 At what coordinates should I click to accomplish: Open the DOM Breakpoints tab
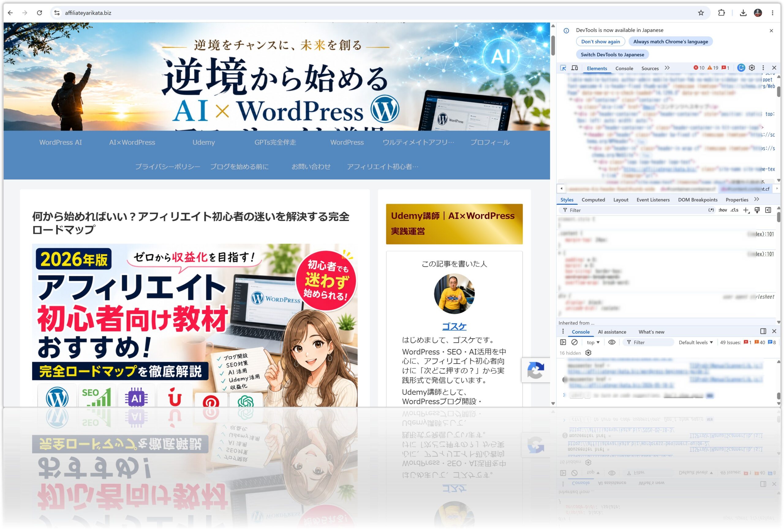coord(697,200)
